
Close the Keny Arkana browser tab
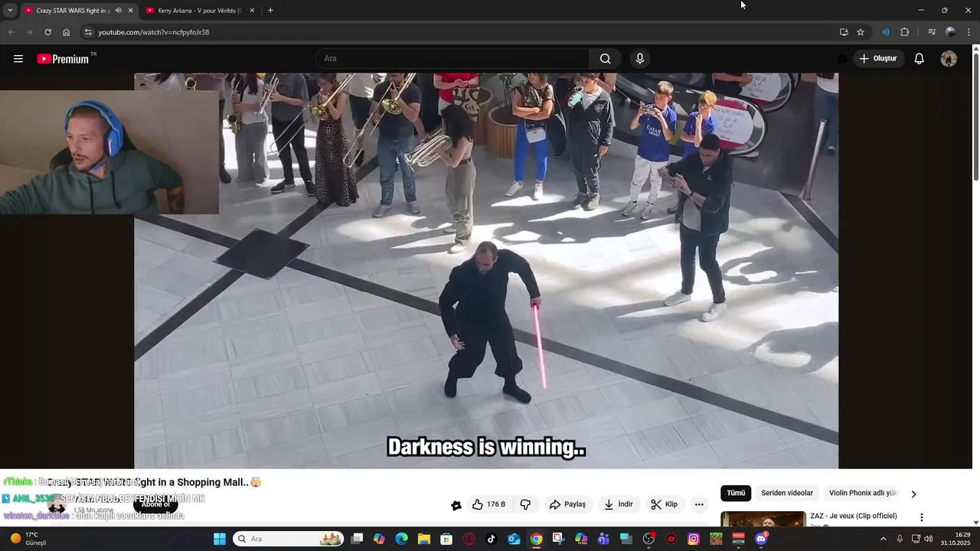pyautogui.click(x=252, y=11)
